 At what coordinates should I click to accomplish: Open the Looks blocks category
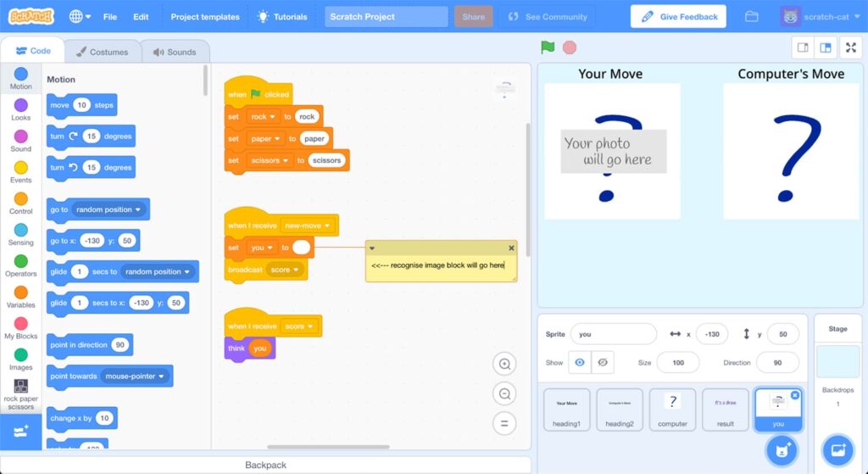pos(20,109)
